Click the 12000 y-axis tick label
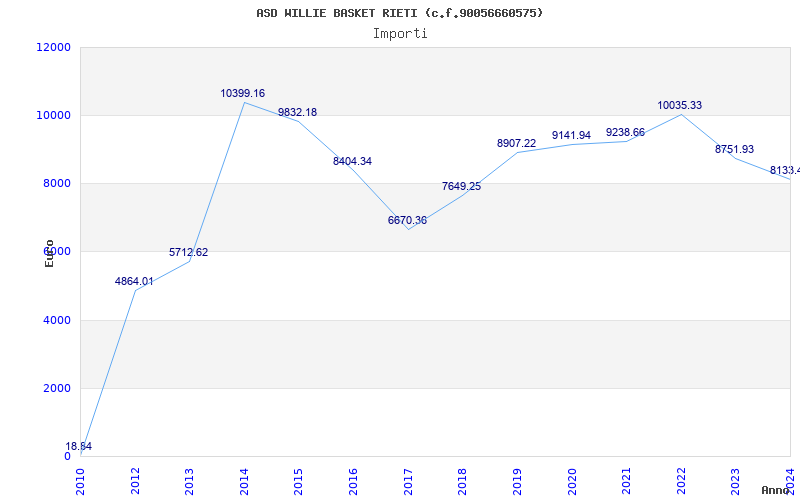The image size is (800, 500). pyautogui.click(x=53, y=48)
